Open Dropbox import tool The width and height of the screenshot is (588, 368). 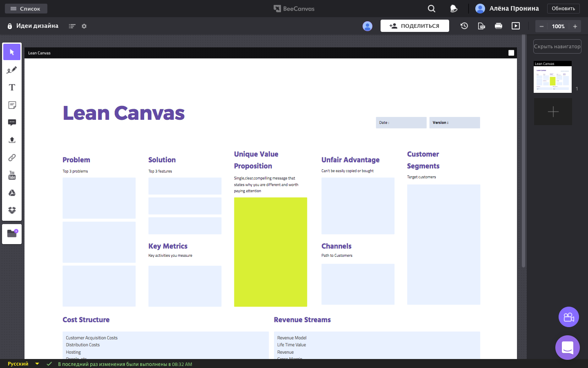coord(12,210)
